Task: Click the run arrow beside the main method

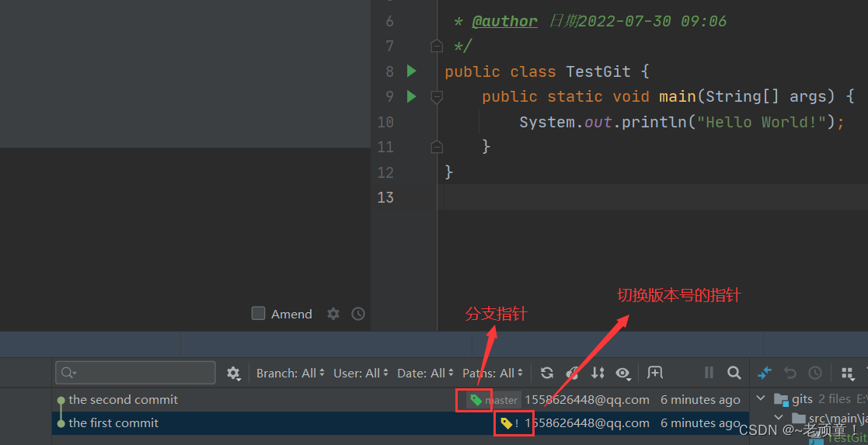Action: [411, 96]
